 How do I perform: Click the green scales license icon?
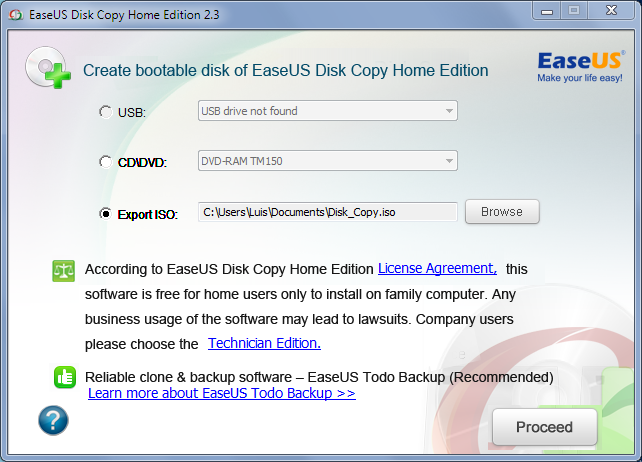(63, 271)
